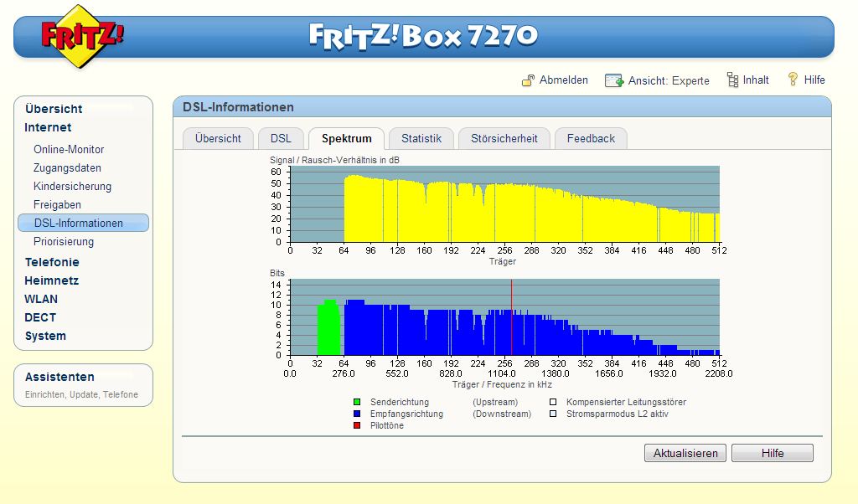The image size is (858, 504).
Task: Open Online-Monitor in the sidebar
Action: pyautogui.click(x=69, y=150)
